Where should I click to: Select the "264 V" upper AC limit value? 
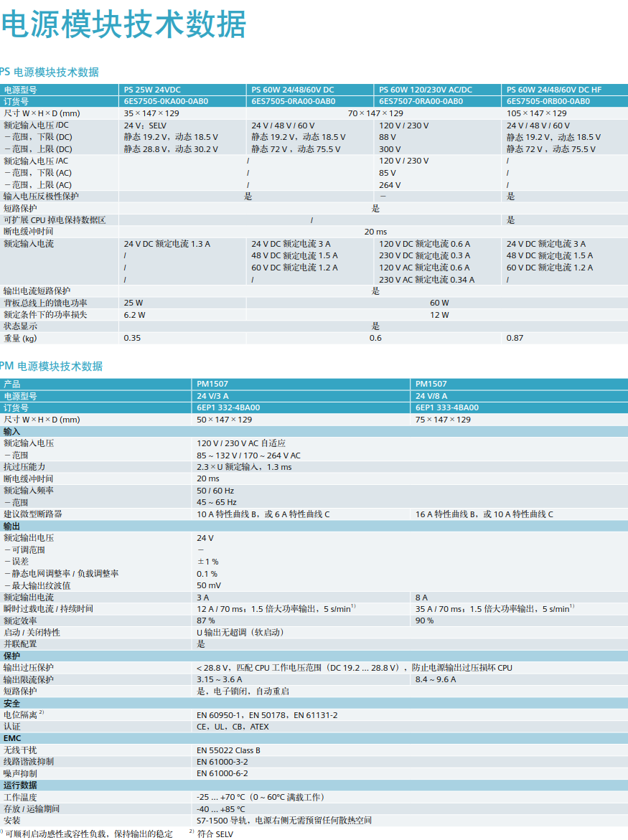pyautogui.click(x=390, y=185)
